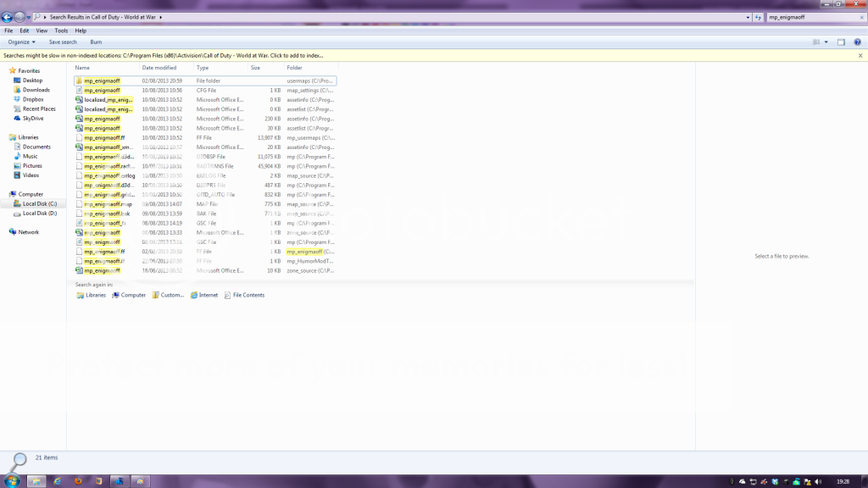The width and height of the screenshot is (868, 488).
Task: Open the address bar history dropdown
Action: (748, 17)
